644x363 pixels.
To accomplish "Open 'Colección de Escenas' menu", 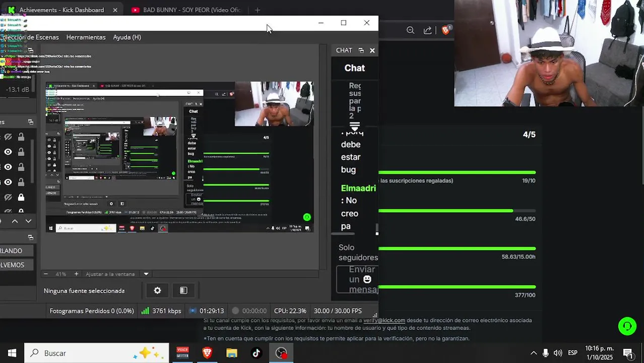I will click(30, 37).
